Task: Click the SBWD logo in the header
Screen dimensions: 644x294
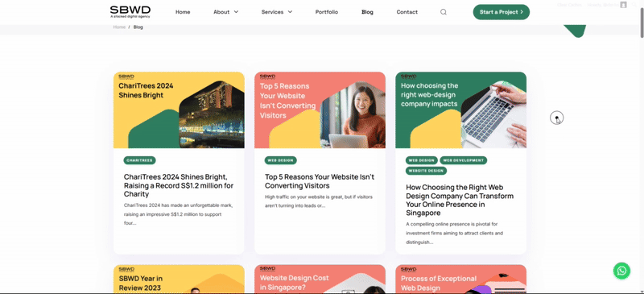Action: coord(130,12)
